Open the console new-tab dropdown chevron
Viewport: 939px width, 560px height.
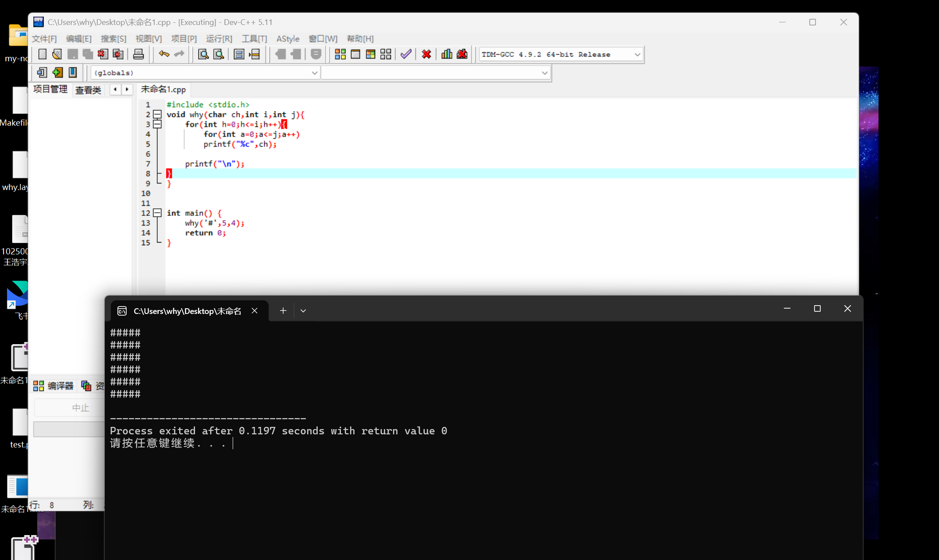[303, 311]
